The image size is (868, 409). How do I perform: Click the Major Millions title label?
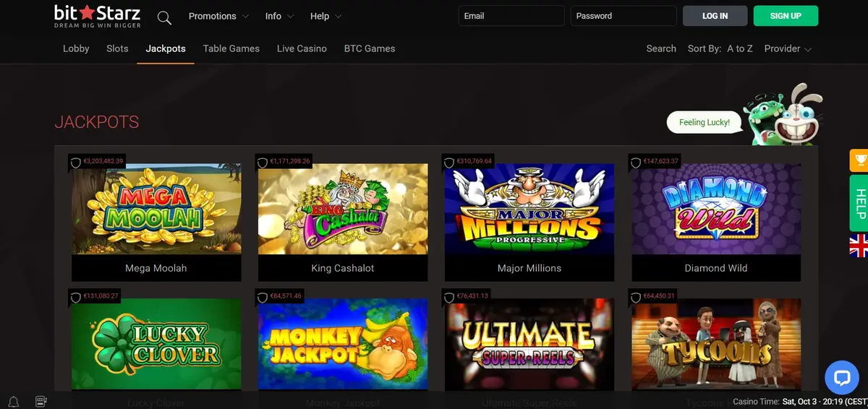click(x=529, y=268)
